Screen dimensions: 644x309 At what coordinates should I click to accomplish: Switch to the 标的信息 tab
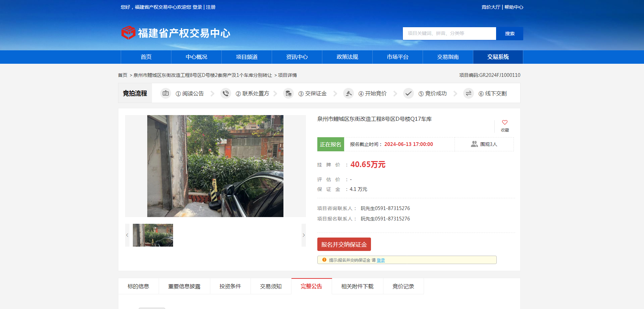point(139,286)
